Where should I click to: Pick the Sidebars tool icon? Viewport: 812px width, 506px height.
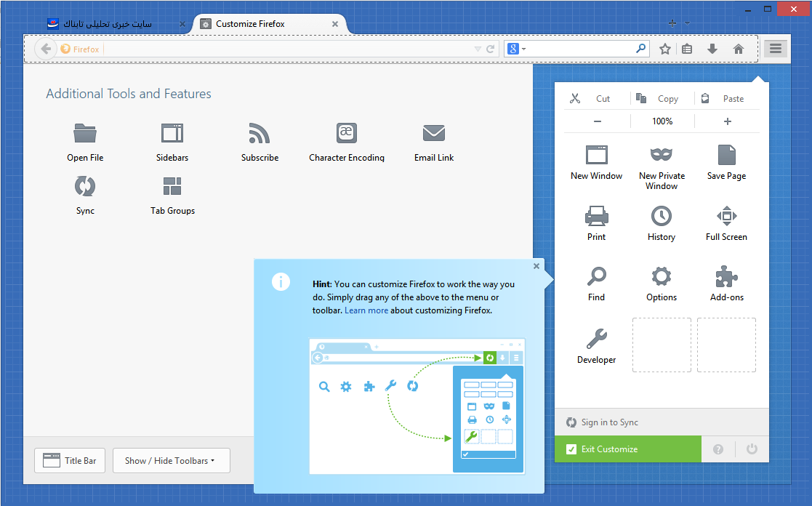pyautogui.click(x=172, y=133)
